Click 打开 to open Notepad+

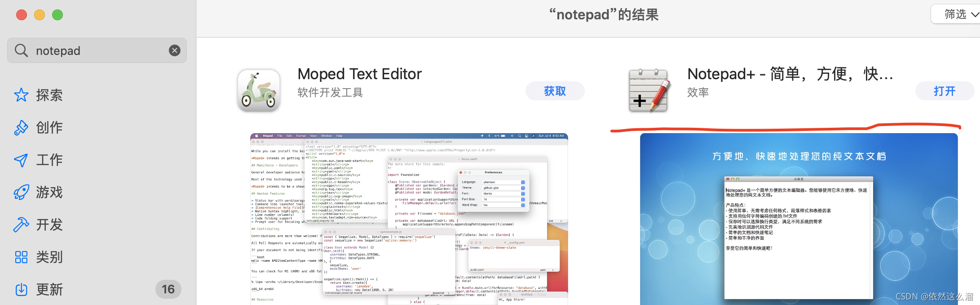[x=945, y=91]
